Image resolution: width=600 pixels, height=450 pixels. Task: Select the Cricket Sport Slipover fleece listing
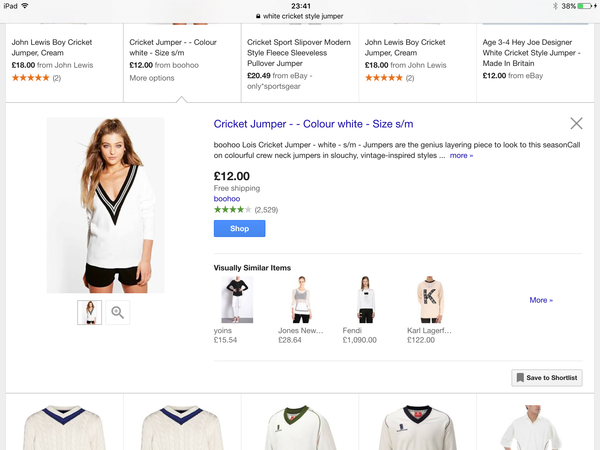tap(300, 64)
